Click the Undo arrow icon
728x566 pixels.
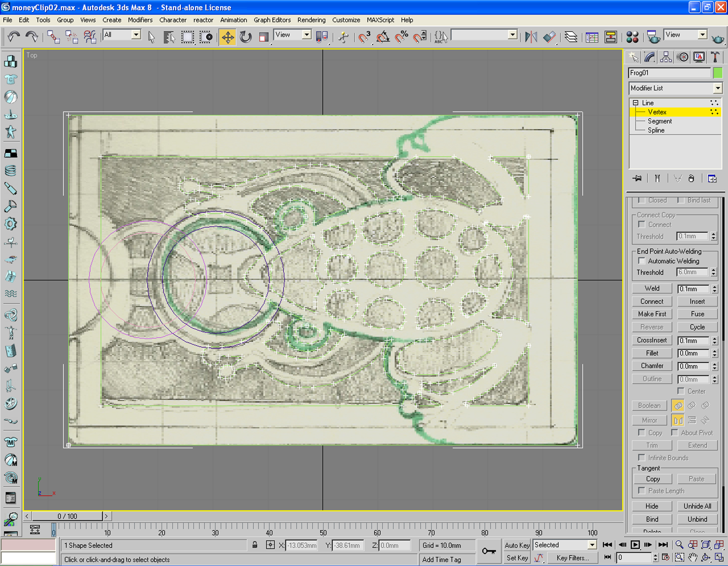(x=14, y=37)
